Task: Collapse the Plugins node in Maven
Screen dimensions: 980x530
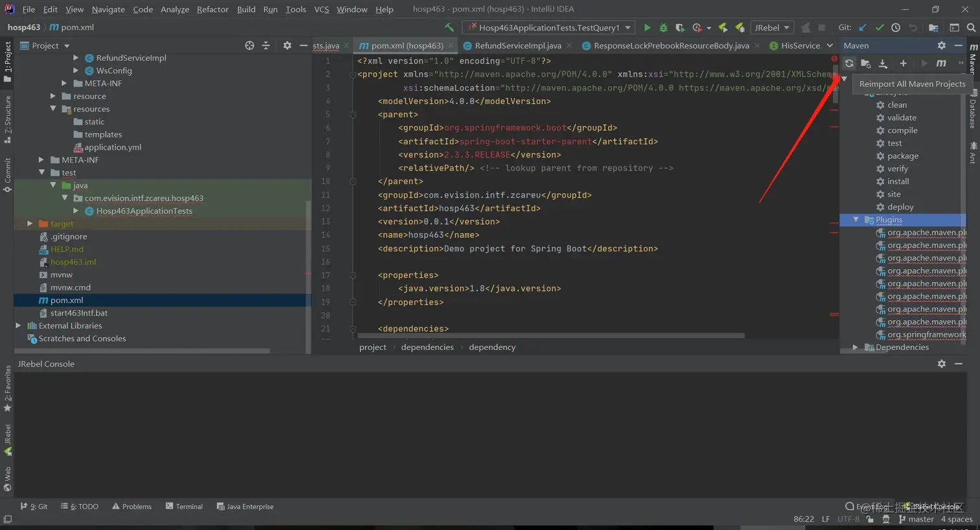Action: [856, 220]
